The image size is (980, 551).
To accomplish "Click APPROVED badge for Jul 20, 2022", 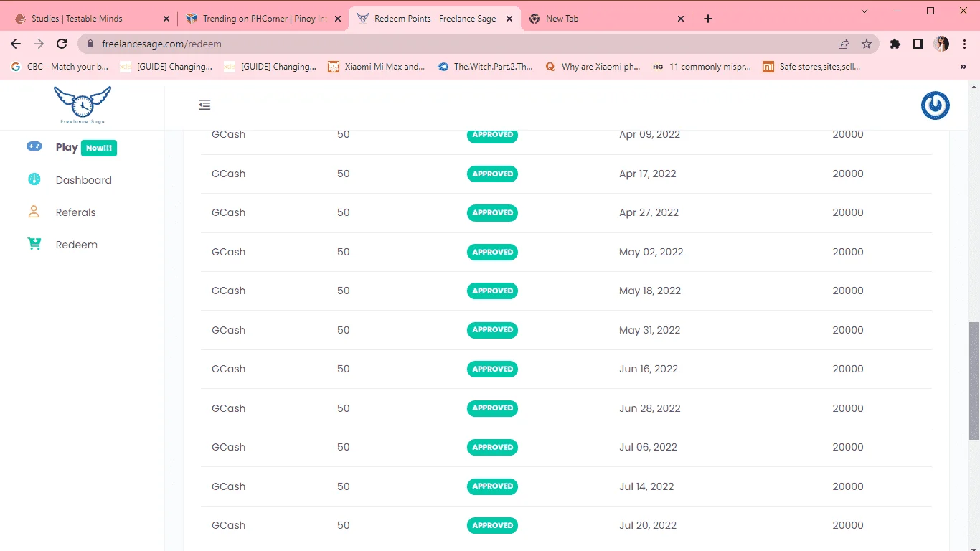I will tap(492, 525).
